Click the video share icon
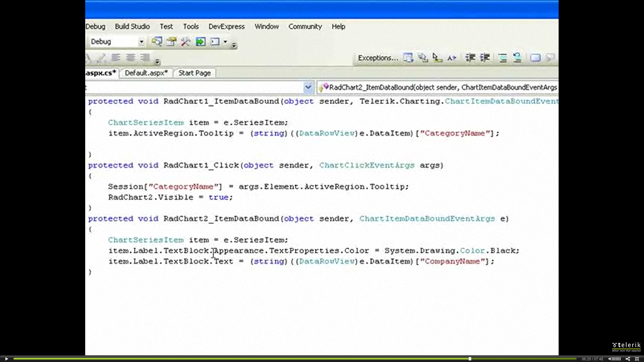Viewport: 644px width, 362px height. [x=628, y=359]
